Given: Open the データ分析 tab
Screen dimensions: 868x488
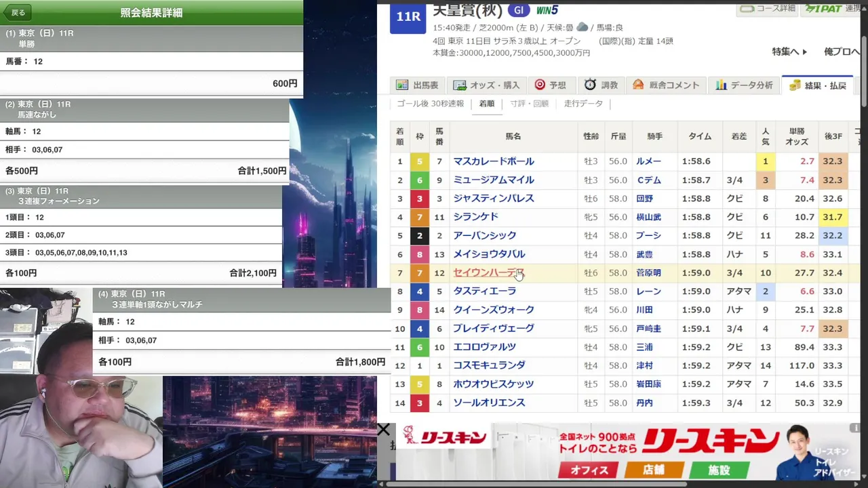Looking at the screenshot, I should pos(744,85).
